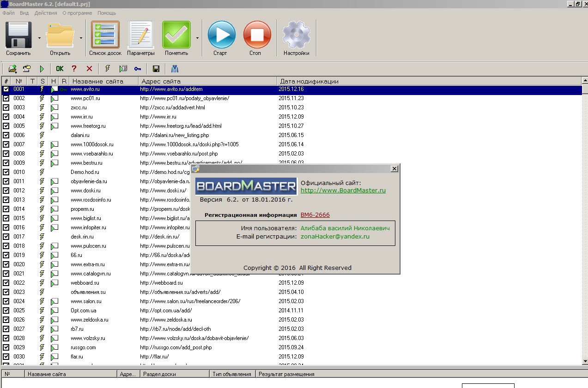Open the Файл menu
The height and width of the screenshot is (388, 588).
[x=8, y=13]
